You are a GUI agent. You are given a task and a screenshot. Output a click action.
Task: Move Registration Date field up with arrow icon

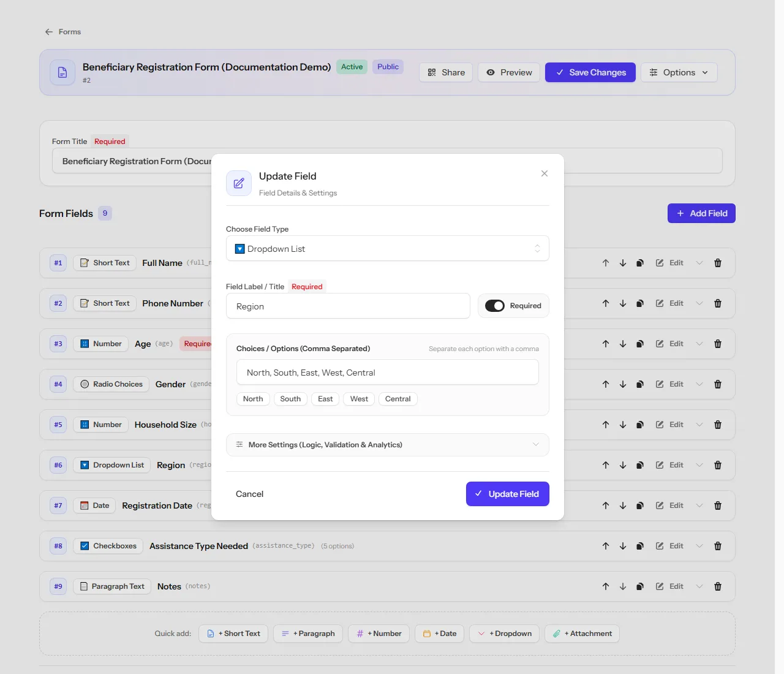(x=606, y=505)
